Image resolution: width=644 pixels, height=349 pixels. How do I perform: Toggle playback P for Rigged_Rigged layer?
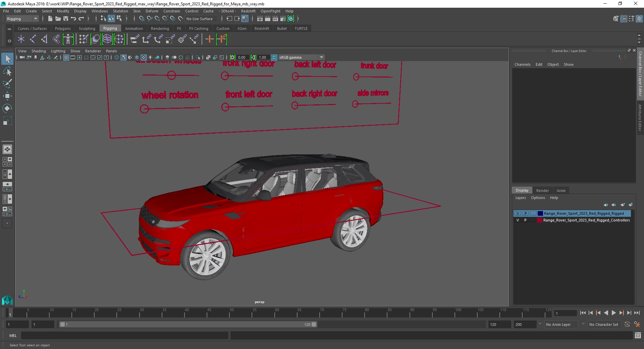coord(525,213)
